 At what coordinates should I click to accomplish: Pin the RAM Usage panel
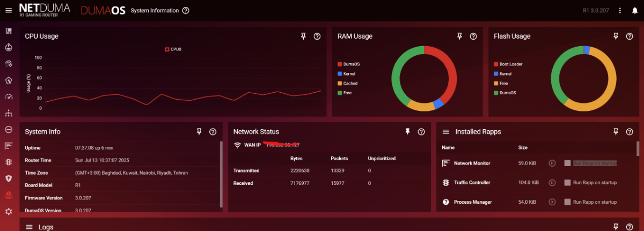459,36
